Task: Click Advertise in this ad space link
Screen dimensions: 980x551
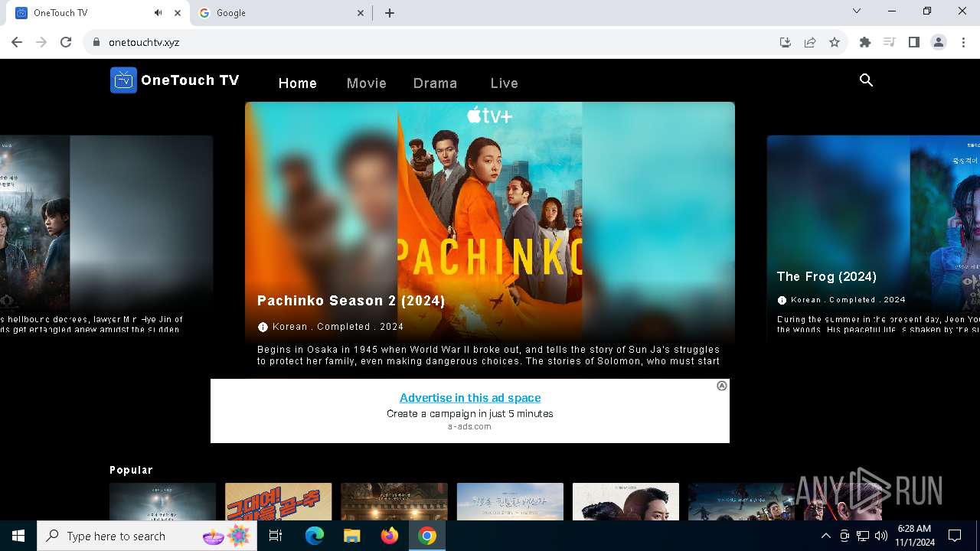Action: point(470,397)
